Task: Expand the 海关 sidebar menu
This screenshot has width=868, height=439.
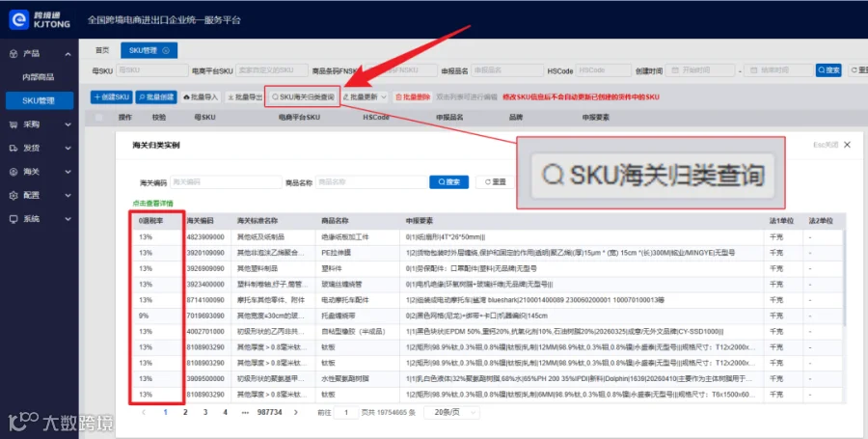Action: 40,172
